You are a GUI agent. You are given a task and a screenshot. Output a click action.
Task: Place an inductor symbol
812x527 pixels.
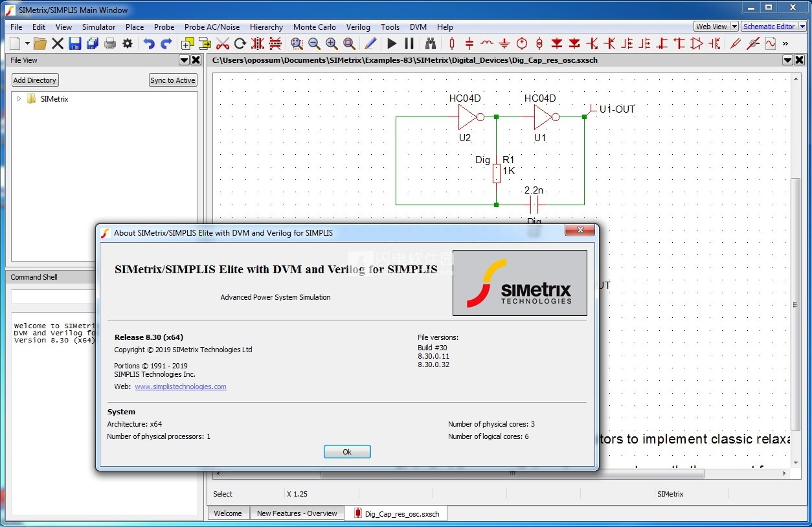487,43
